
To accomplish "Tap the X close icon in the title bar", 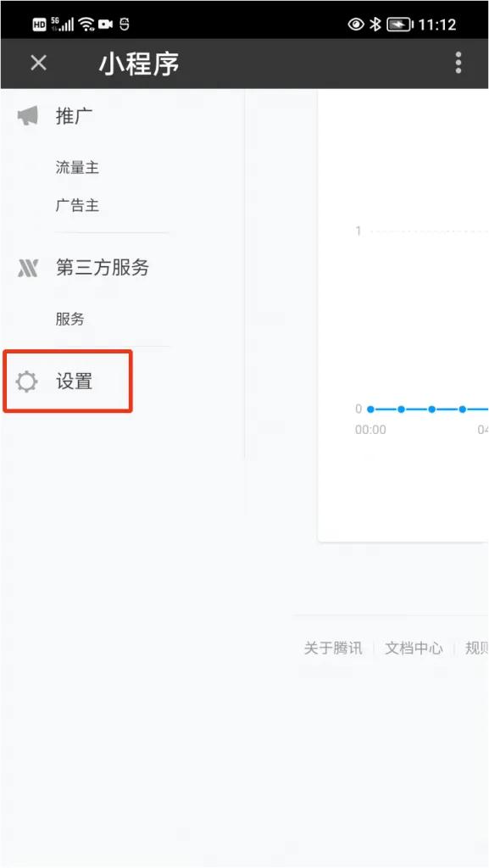I will click(37, 63).
